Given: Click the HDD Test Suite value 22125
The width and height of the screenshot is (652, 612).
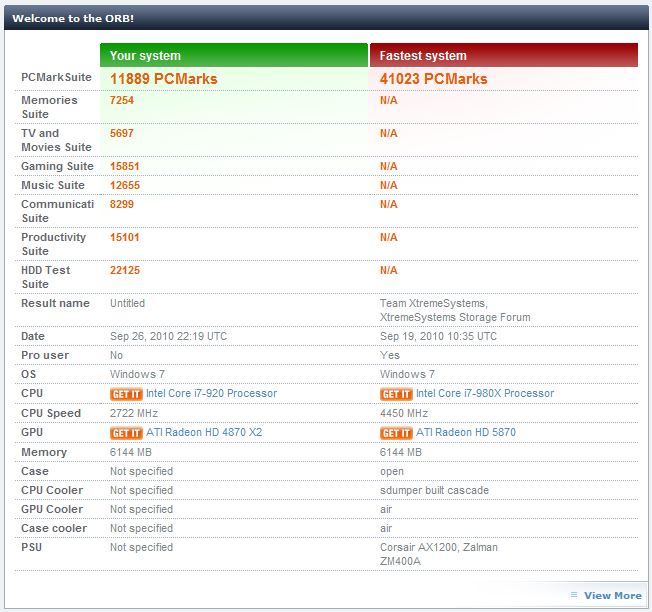Looking at the screenshot, I should (125, 270).
